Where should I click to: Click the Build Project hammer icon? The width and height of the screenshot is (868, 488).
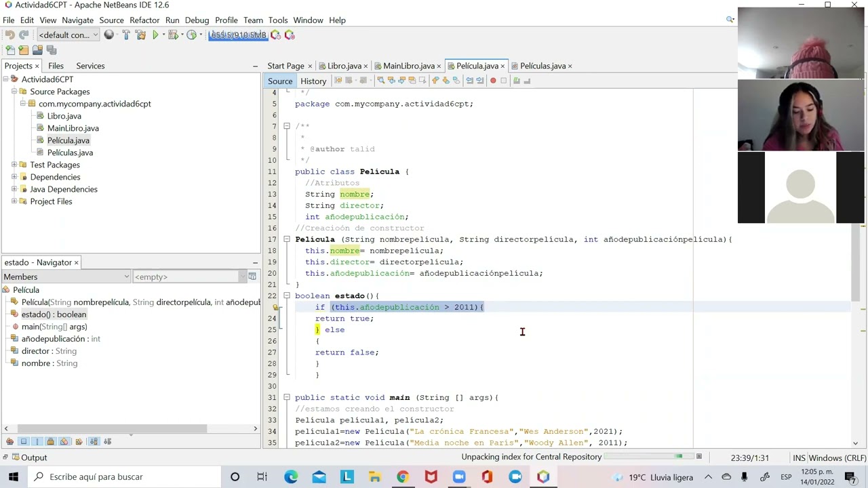(126, 35)
